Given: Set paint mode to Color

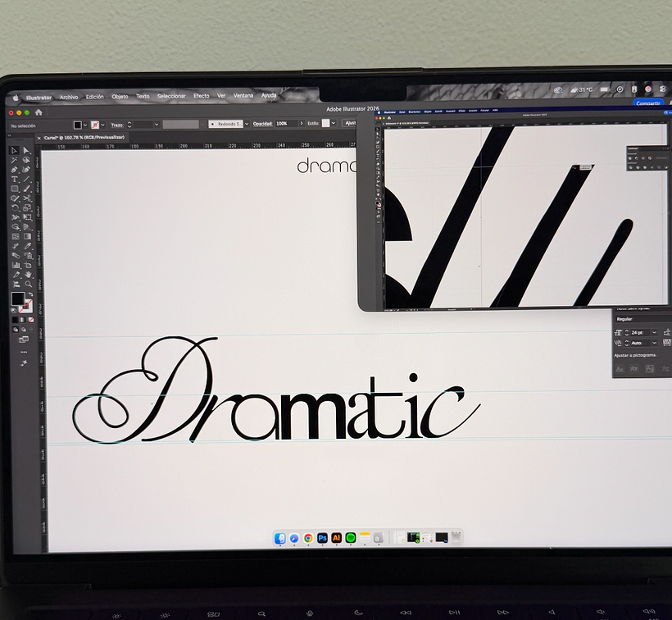Looking at the screenshot, I should 15,320.
